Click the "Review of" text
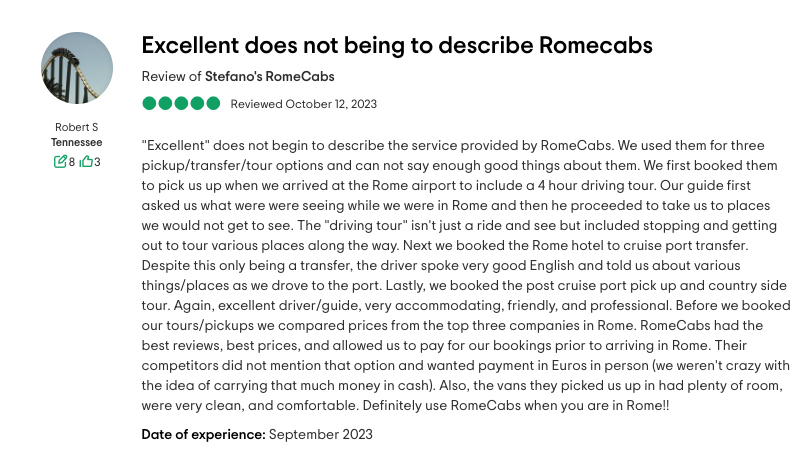The image size is (804, 451). click(x=171, y=76)
